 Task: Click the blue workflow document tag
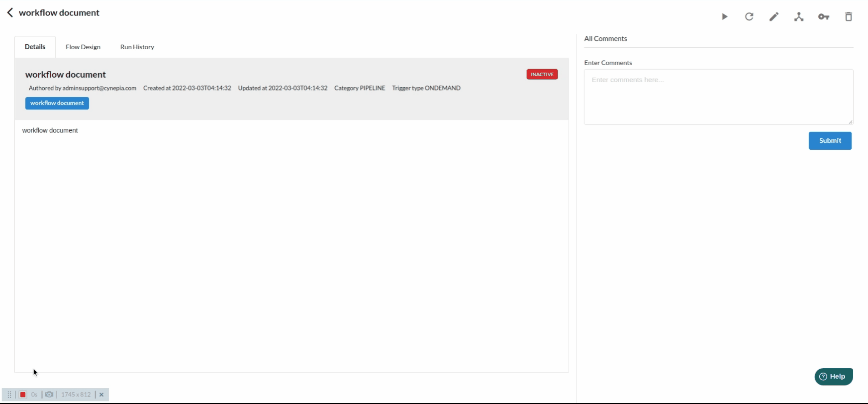pos(57,103)
